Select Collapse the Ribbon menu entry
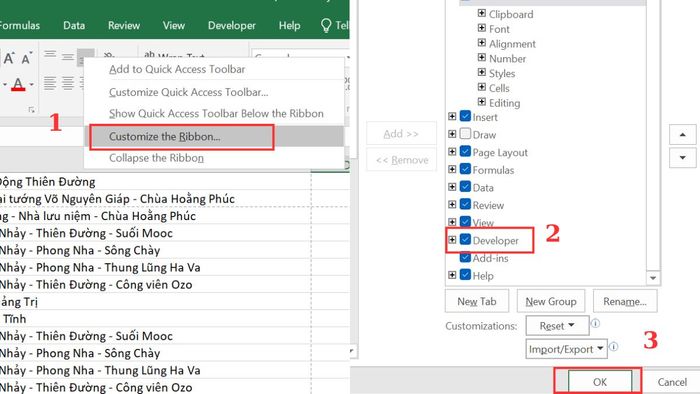Viewport: 700px width, 394px height. tap(214, 158)
